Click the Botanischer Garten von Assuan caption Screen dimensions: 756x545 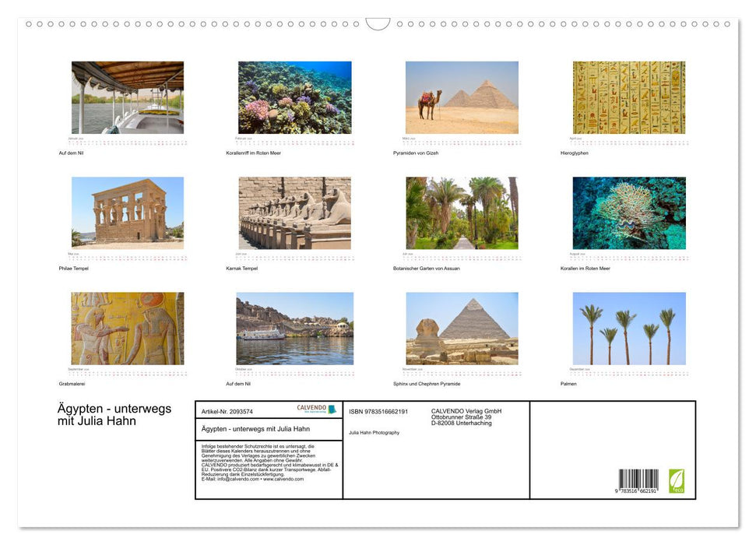(428, 267)
